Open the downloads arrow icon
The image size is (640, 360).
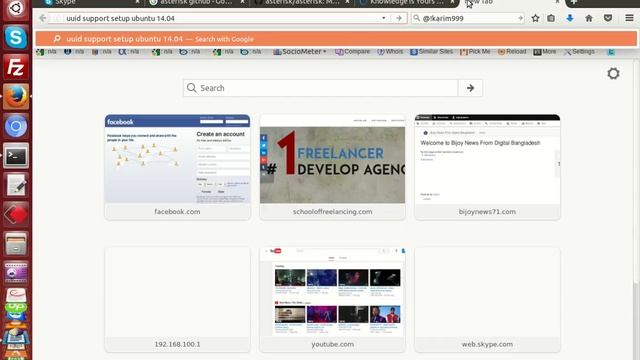pos(570,18)
